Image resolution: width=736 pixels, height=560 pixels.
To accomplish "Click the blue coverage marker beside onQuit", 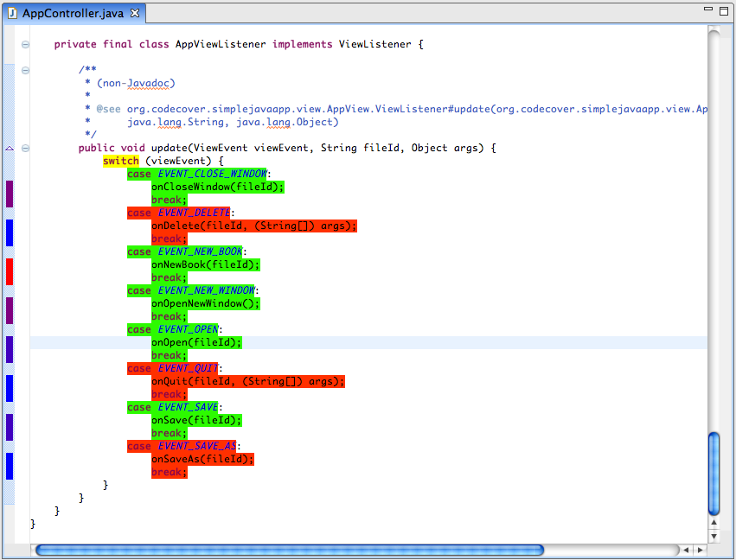I will 10,388.
